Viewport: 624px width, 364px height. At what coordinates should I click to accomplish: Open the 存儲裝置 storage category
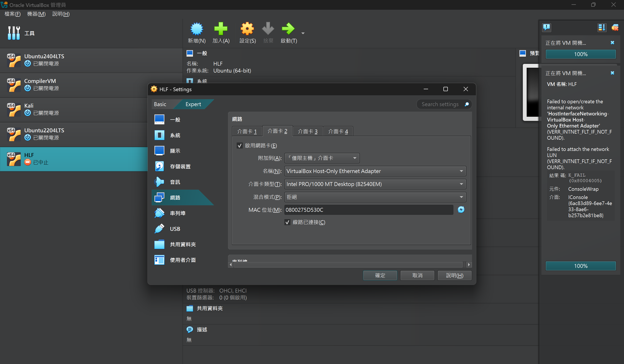click(183, 166)
